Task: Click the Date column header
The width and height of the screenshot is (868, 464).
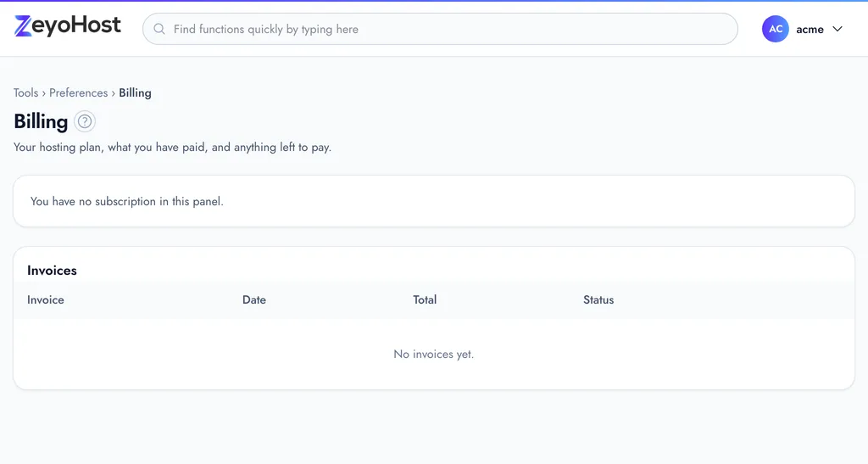Action: tap(254, 299)
